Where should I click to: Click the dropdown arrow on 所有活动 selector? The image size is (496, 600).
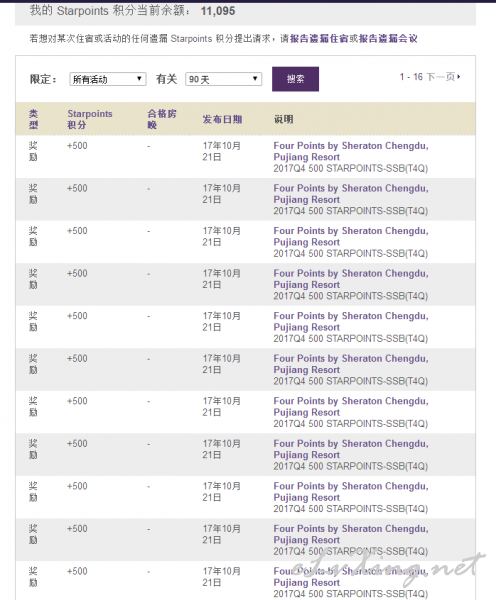tap(139, 79)
